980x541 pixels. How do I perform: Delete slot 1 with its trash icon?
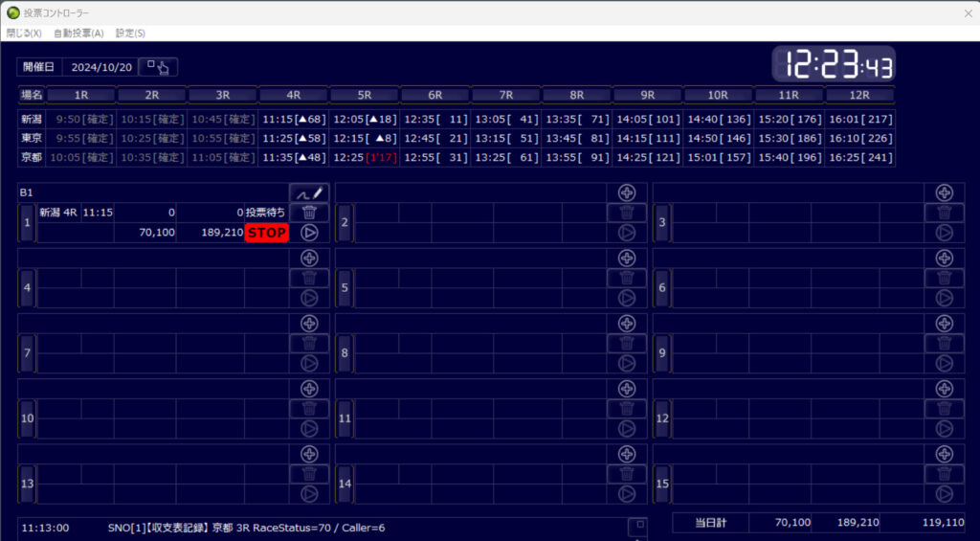coord(309,213)
